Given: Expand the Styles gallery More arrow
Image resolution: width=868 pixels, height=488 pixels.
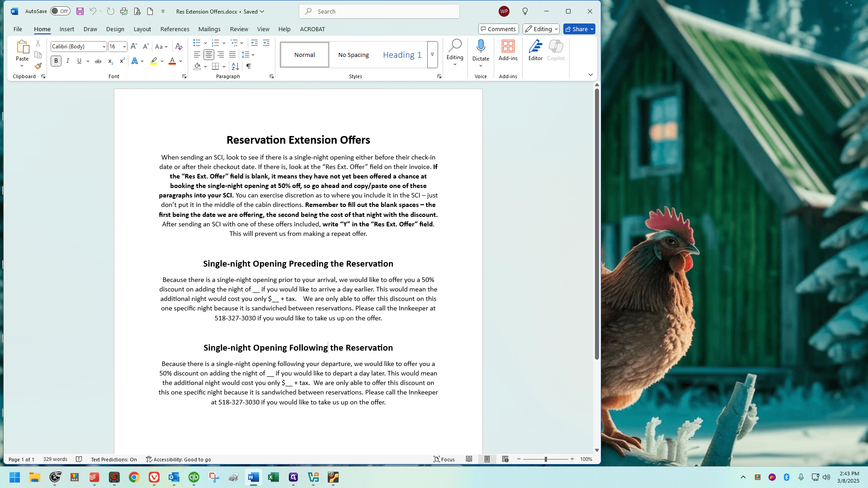Looking at the screenshot, I should (433, 55).
